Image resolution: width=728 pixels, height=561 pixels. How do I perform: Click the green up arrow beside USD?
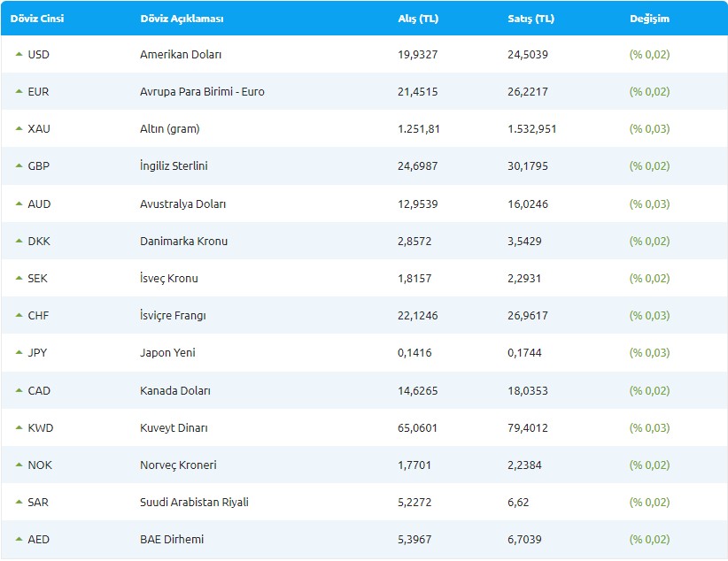tap(19, 54)
